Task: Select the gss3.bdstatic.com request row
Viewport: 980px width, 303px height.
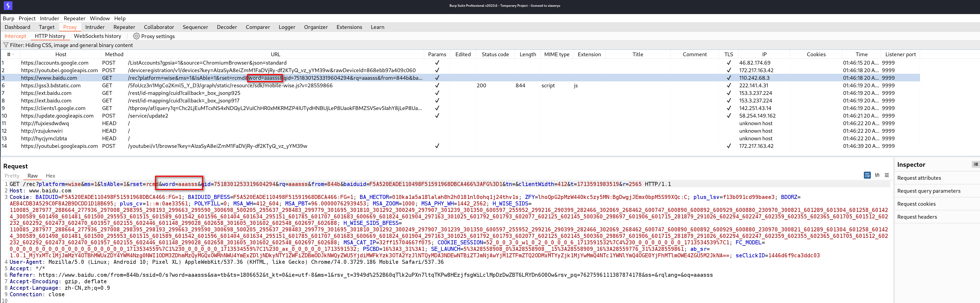Action: click(460, 86)
